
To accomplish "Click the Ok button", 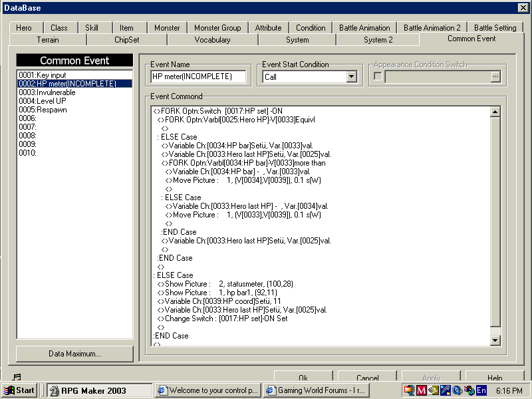I will [x=303, y=376].
